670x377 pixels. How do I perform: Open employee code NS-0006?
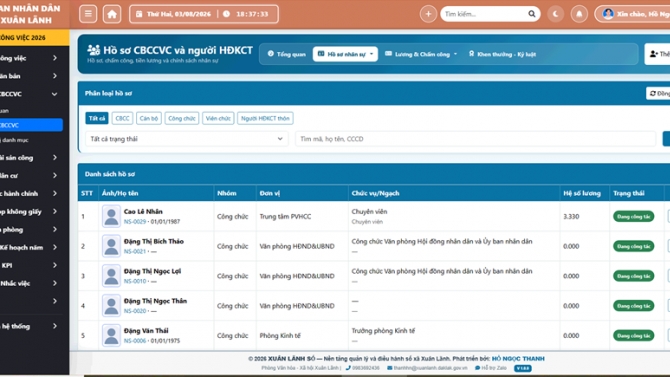[135, 341]
